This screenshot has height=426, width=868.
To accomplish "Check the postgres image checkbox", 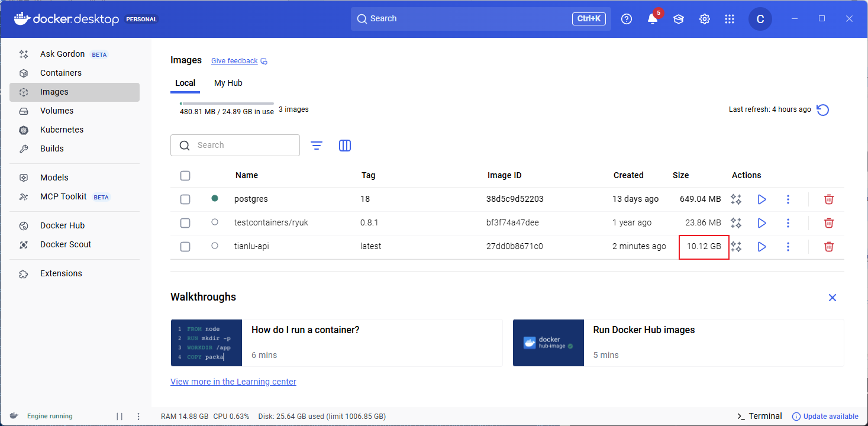I will pos(185,199).
